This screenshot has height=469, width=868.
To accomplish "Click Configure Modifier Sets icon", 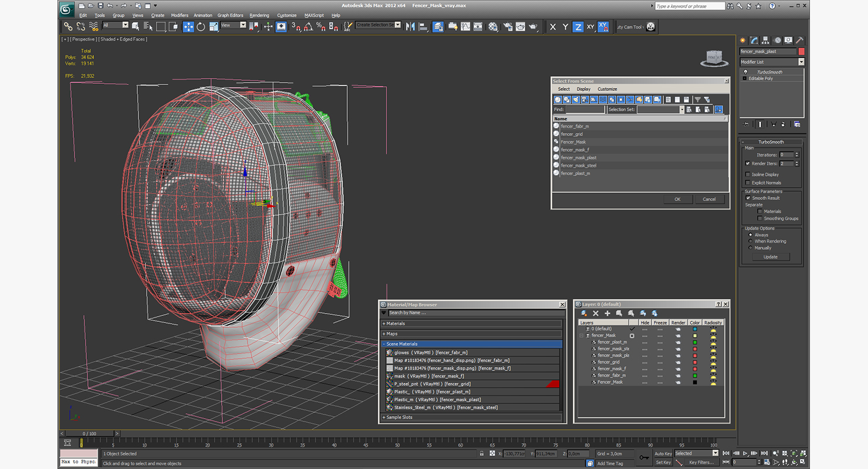I will [797, 124].
